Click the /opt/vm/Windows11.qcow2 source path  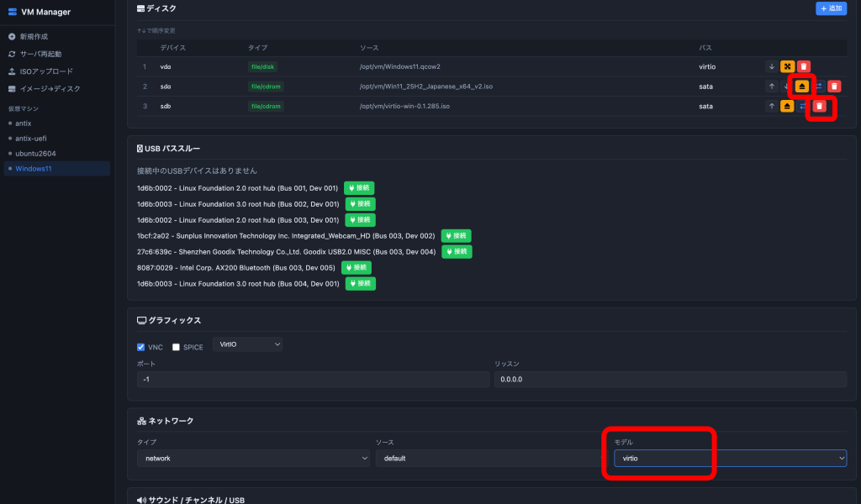click(x=399, y=67)
